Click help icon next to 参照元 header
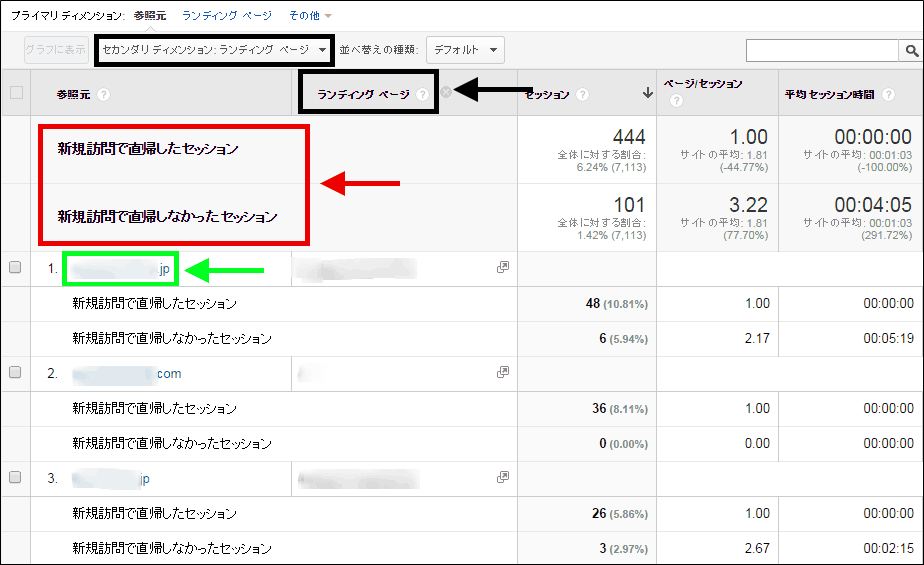 (104, 95)
